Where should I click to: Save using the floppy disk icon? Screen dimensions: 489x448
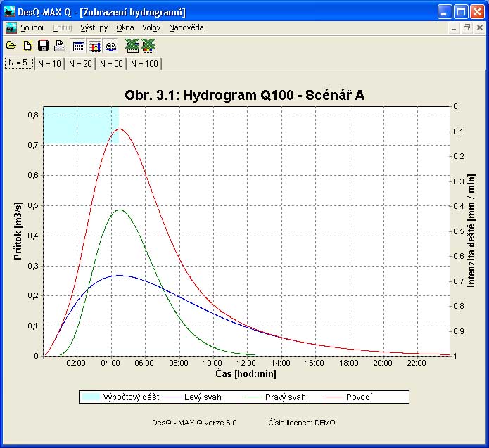(43, 46)
